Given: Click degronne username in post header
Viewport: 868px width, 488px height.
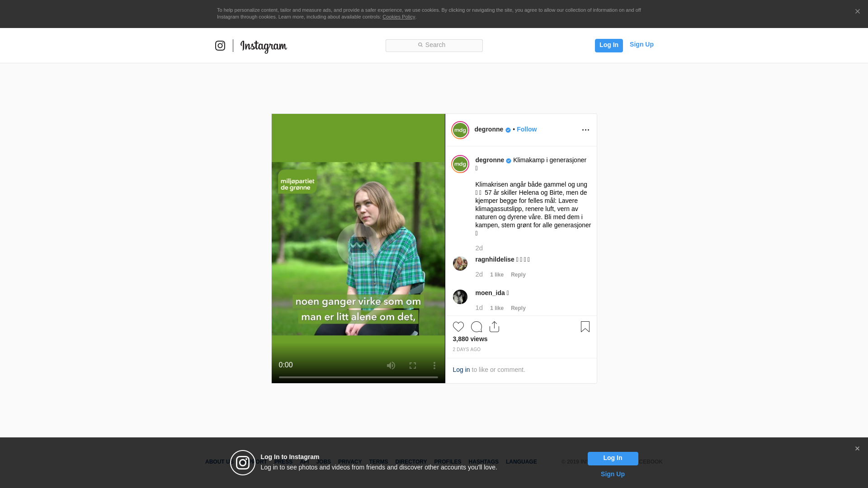Looking at the screenshot, I should [489, 129].
